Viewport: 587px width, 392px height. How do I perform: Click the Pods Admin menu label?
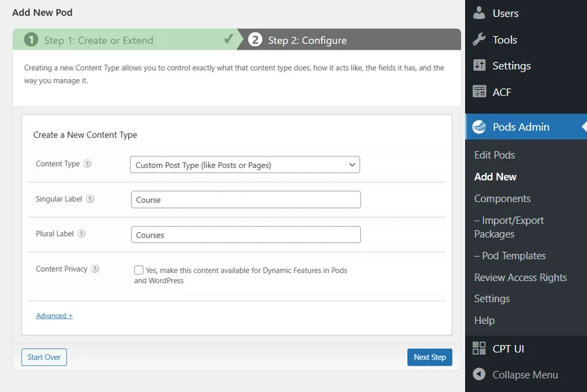[x=521, y=127]
